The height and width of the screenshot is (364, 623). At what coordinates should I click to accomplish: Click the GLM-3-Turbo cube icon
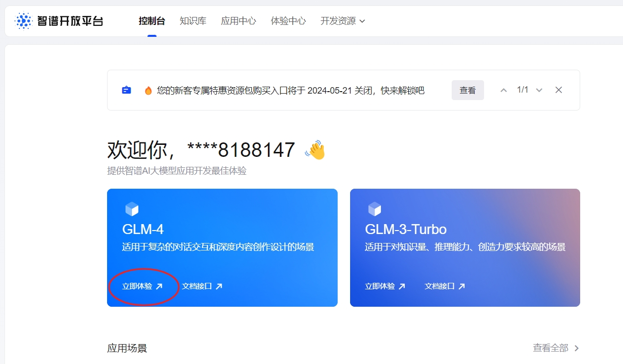click(374, 209)
